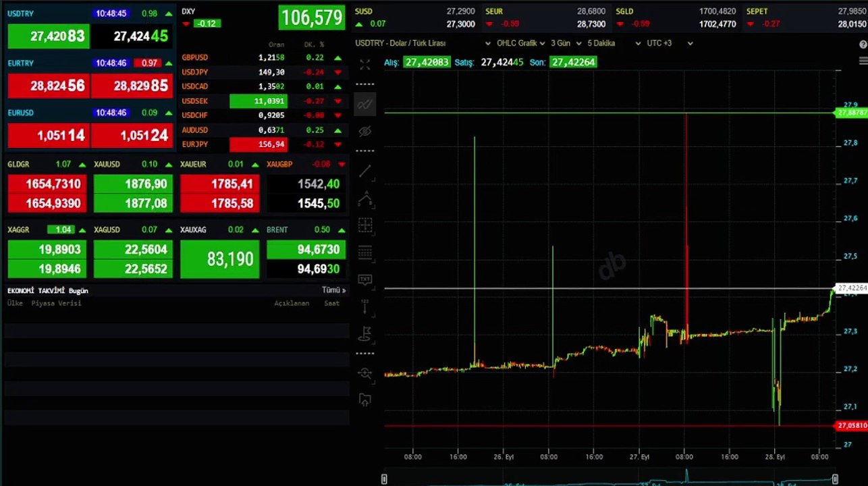Select the USDCHF watchlist row
This screenshot has width=868, height=486.
pyautogui.click(x=263, y=115)
